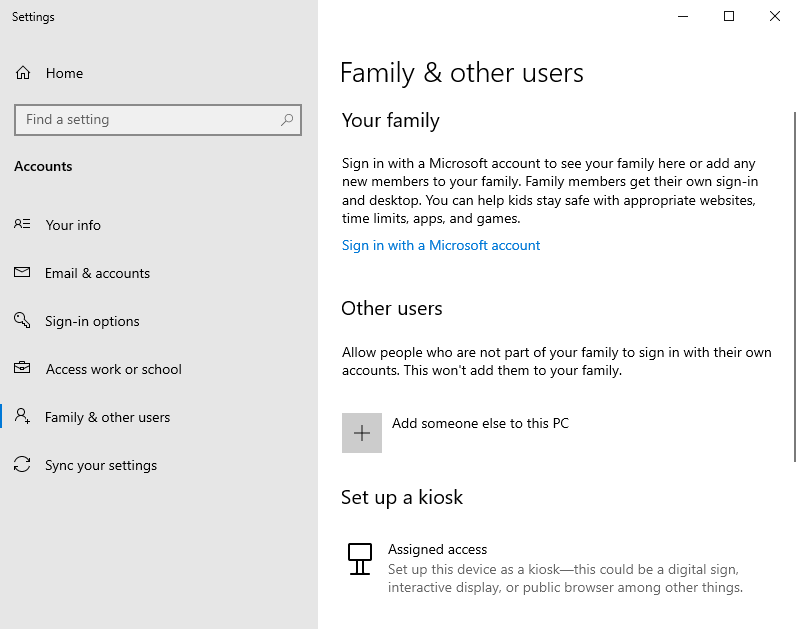797x629 pixels.
Task: Open the Assigned access kiosk setup text
Action: tap(437, 549)
